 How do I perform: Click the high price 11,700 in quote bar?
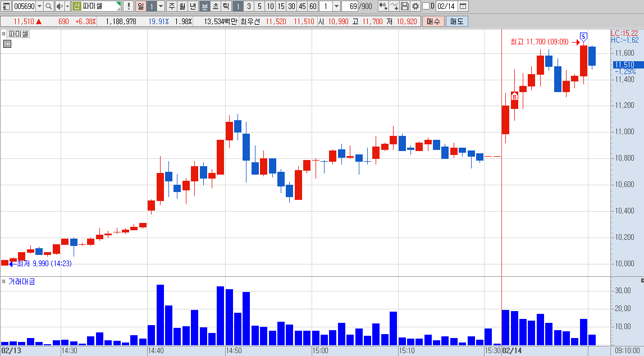click(372, 21)
